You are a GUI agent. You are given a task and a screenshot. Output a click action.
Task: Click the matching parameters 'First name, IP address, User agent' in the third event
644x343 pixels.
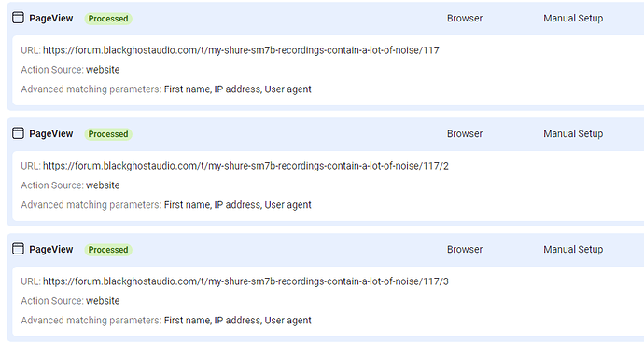point(238,321)
